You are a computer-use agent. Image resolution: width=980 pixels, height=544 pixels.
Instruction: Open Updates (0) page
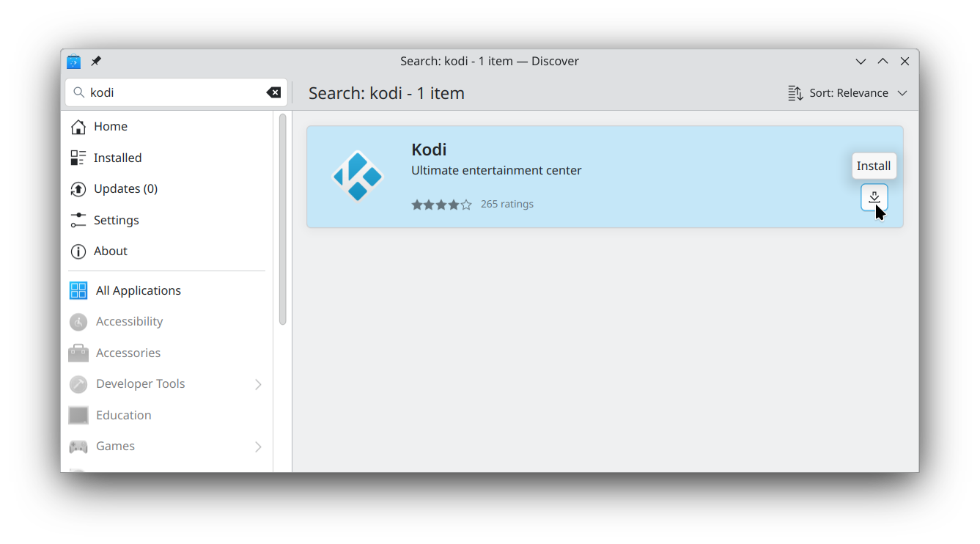click(168, 189)
